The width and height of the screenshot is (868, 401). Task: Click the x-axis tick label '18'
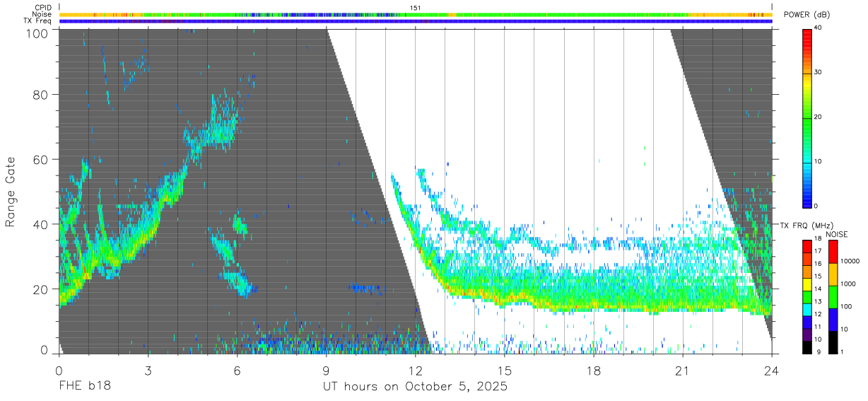pos(594,370)
